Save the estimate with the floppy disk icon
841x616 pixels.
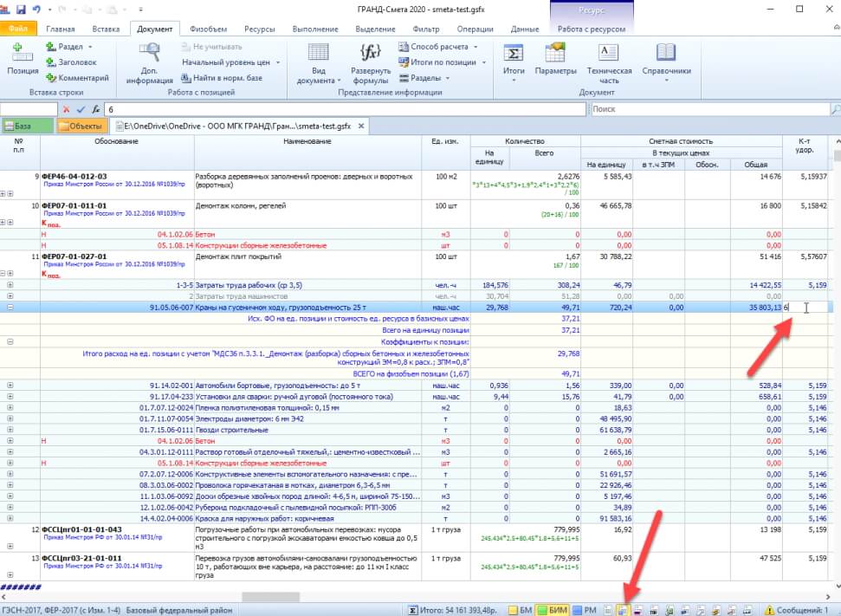21,10
